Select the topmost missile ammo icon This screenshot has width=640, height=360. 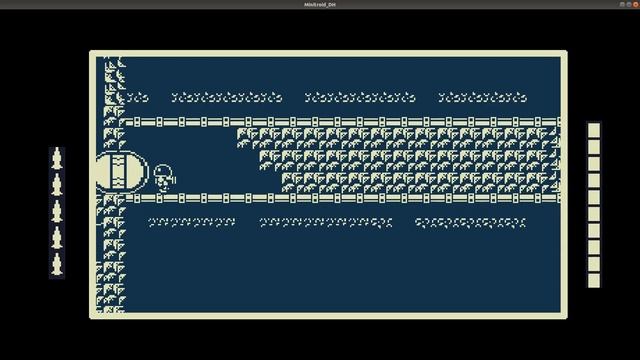pyautogui.click(x=57, y=159)
